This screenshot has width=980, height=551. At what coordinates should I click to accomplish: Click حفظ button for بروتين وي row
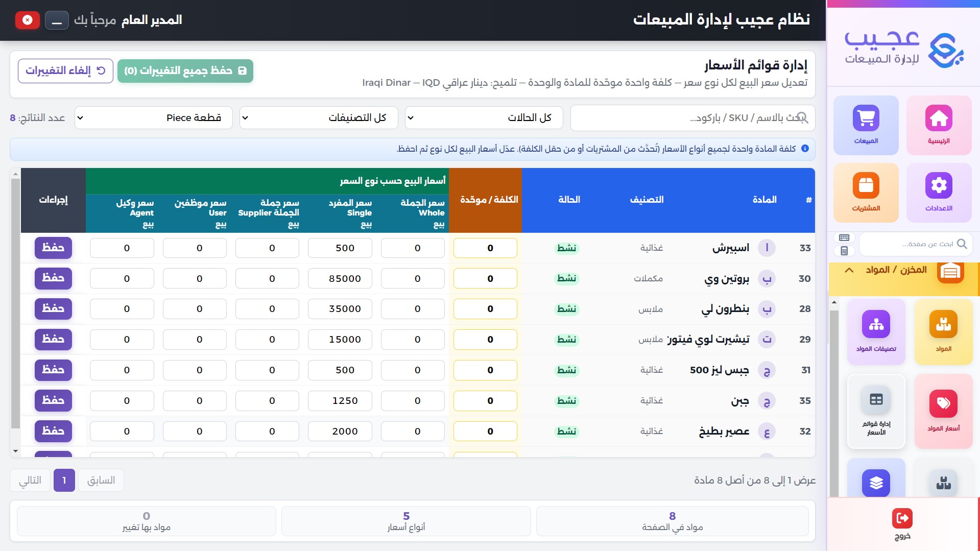pyautogui.click(x=53, y=278)
